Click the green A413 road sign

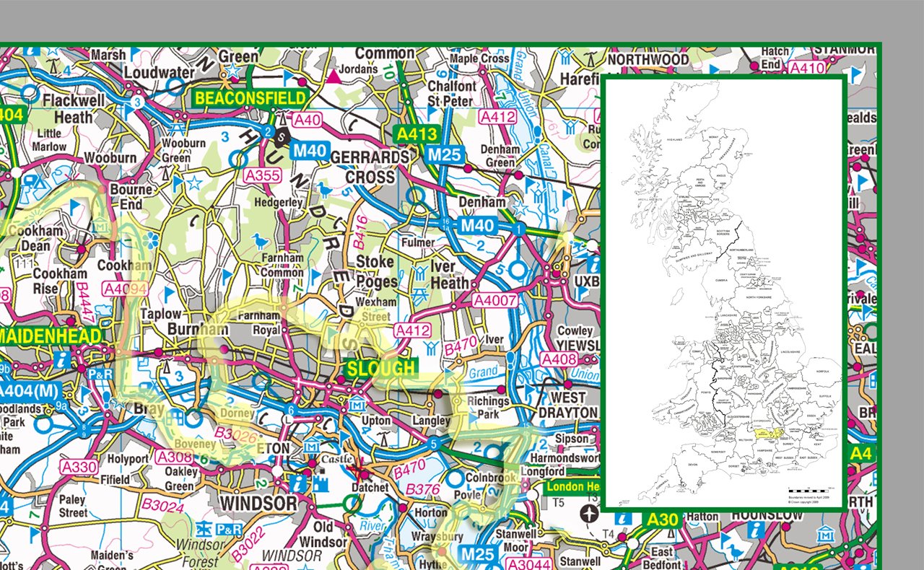[x=417, y=134]
